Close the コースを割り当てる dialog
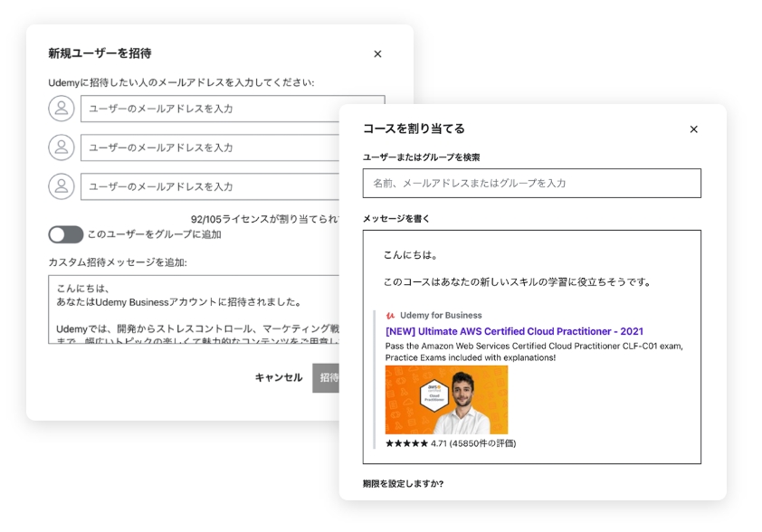The width and height of the screenshot is (762, 532). 693,129
